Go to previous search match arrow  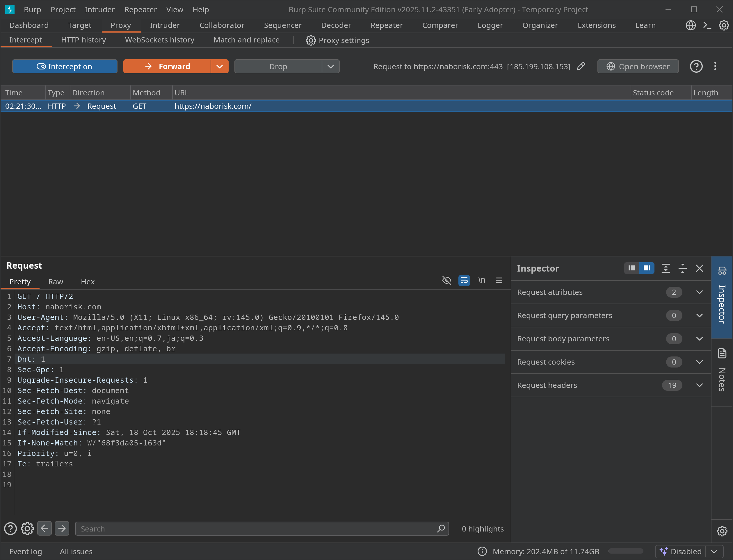[44, 528]
